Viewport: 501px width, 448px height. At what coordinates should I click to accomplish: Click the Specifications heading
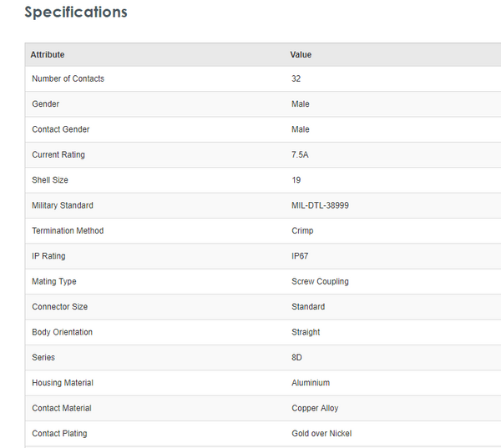tap(76, 13)
